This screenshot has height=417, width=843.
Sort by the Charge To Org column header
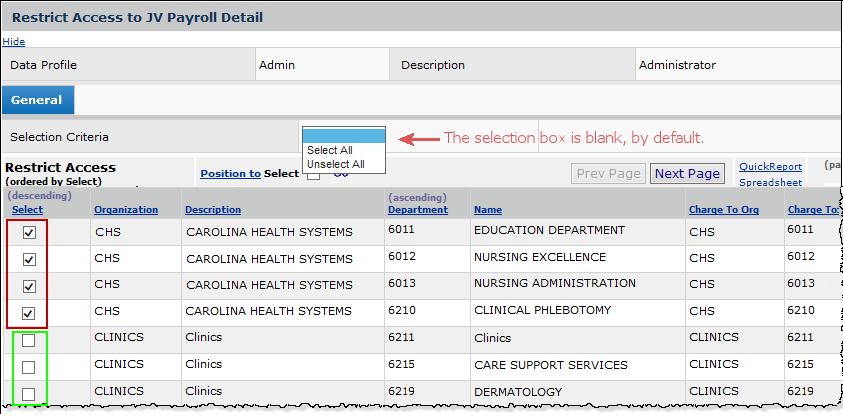coord(725,210)
